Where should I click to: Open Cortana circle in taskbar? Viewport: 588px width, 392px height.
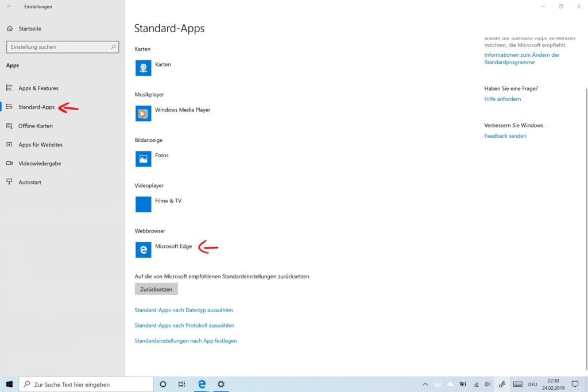coord(163,384)
